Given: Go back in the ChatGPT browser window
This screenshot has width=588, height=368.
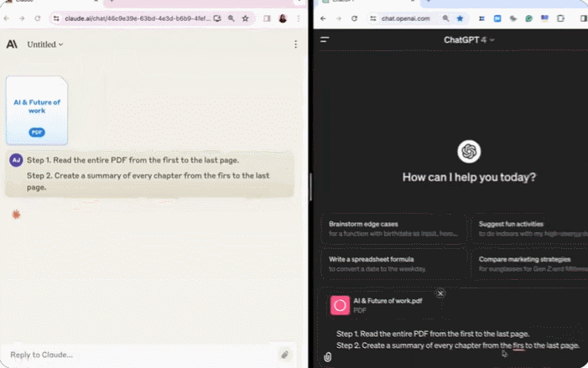Looking at the screenshot, I should click(323, 18).
